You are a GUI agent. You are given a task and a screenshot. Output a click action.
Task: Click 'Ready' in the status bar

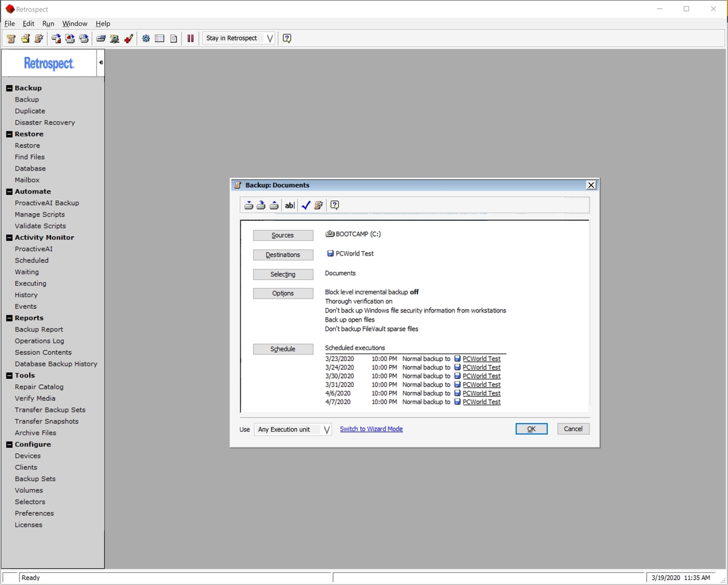(x=31, y=578)
